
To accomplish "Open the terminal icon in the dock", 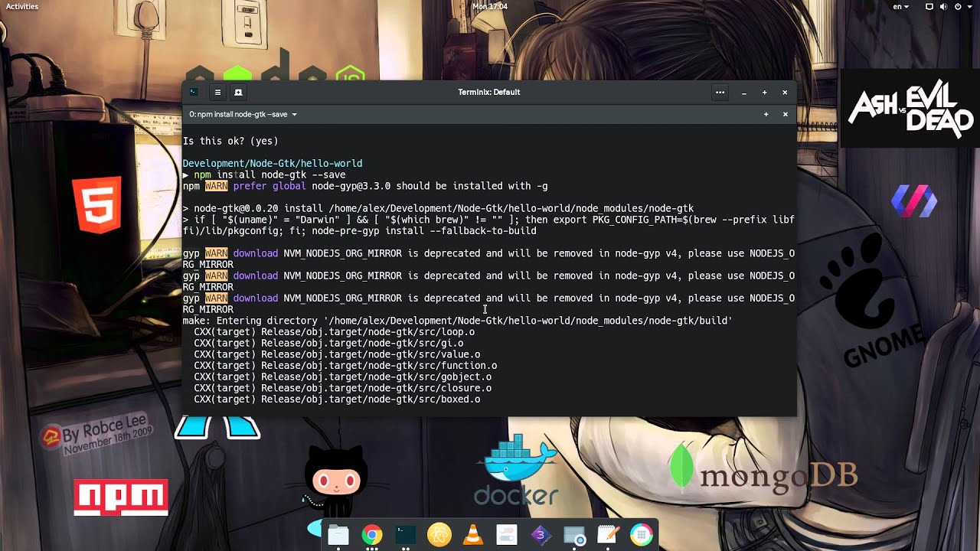I will (406, 535).
